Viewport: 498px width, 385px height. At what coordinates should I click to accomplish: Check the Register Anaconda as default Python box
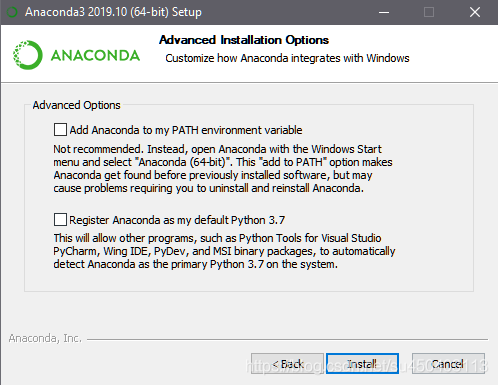coord(60,220)
